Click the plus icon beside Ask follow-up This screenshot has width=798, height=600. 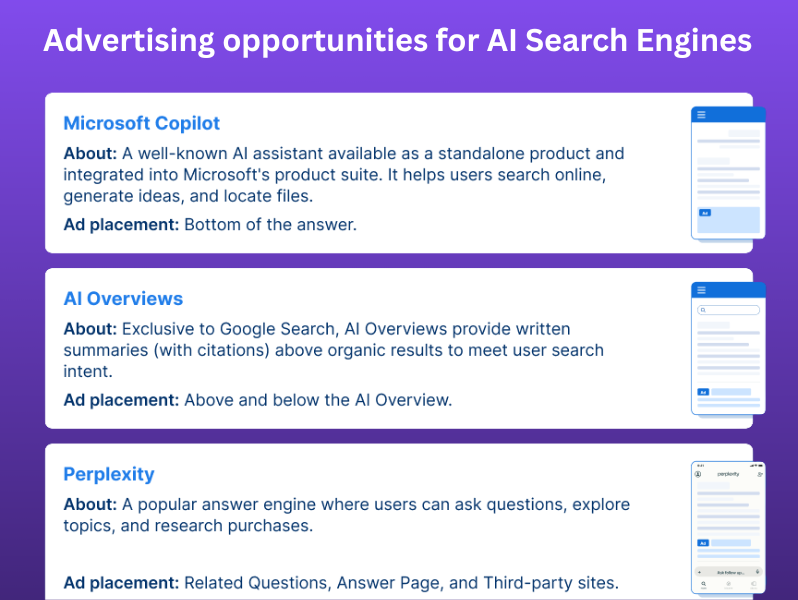click(x=699, y=570)
